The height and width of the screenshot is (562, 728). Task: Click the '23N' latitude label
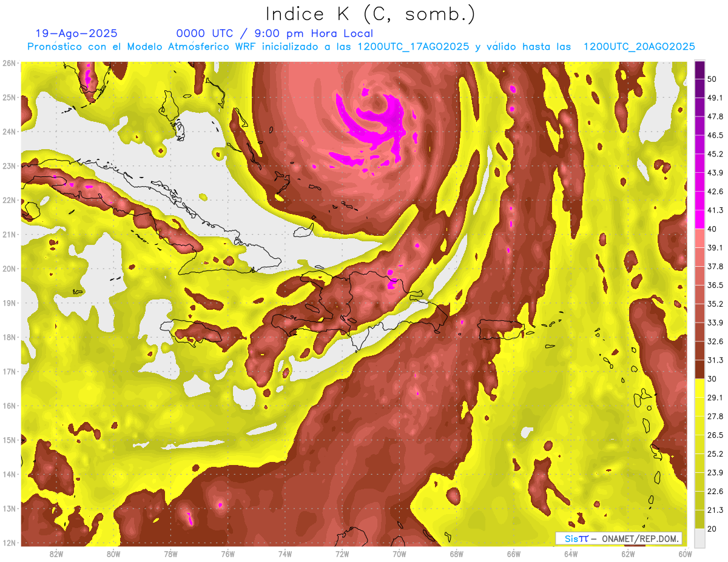tap(8, 166)
